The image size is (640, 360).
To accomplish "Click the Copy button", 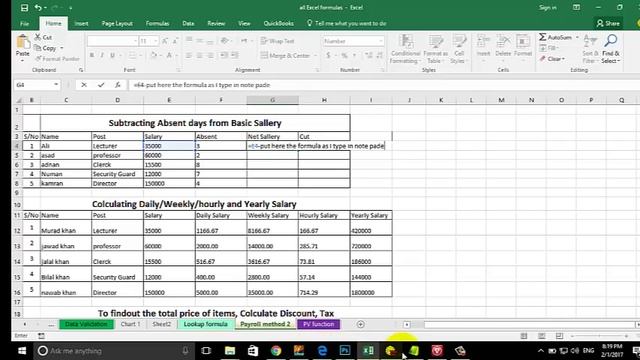I will (x=46, y=48).
